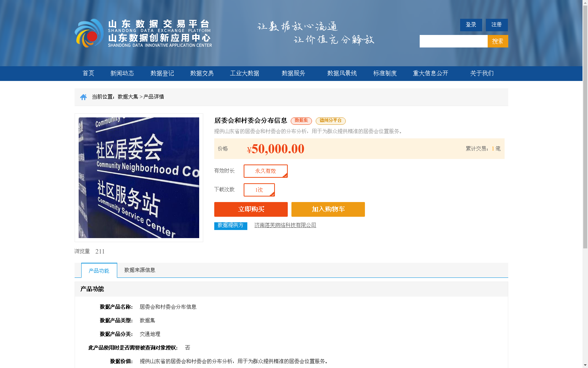The width and height of the screenshot is (588, 368).
Task: Open 关于我们 navigation item
Action: tap(482, 73)
